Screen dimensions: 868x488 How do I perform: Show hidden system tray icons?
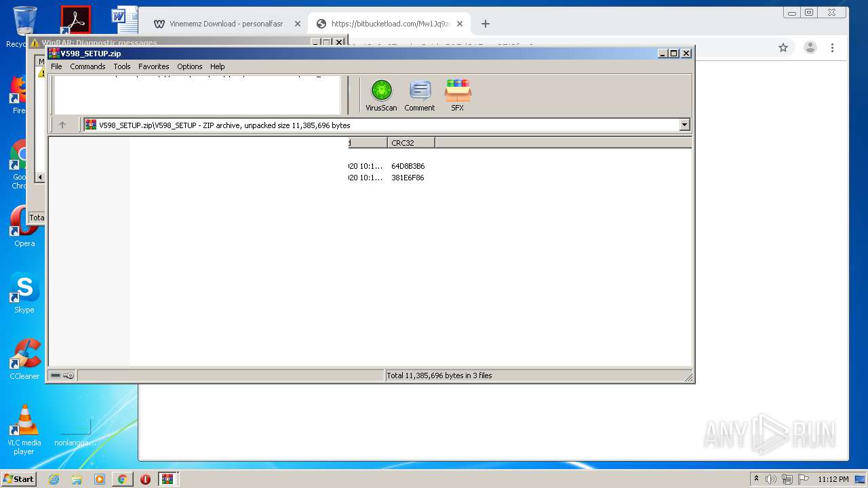756,479
